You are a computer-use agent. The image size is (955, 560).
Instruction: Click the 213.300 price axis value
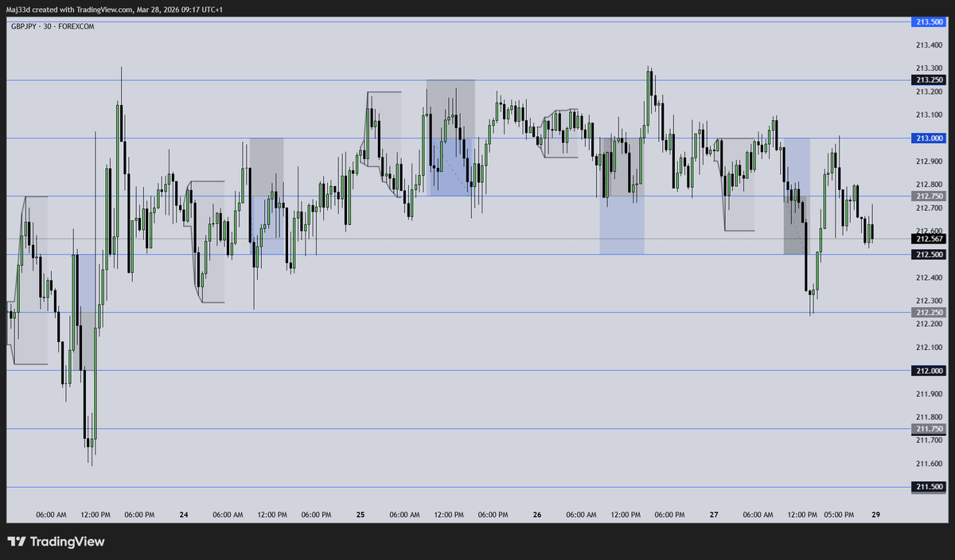point(930,68)
